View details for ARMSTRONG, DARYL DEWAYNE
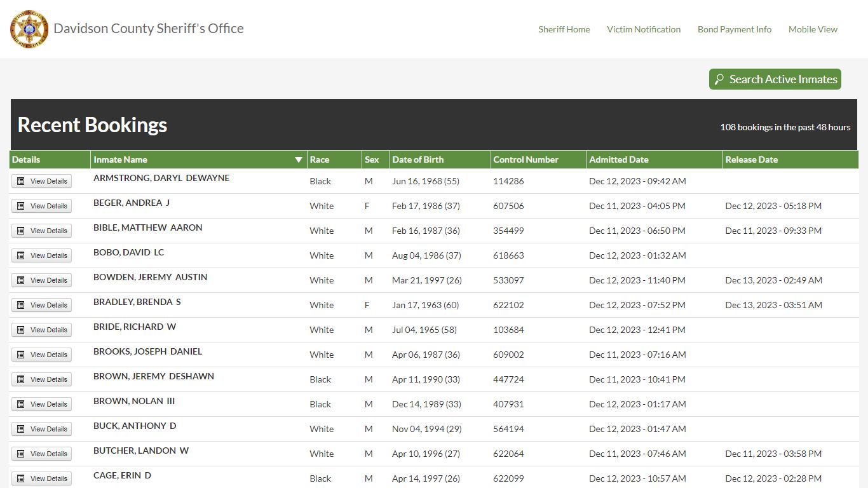This screenshot has height=488, width=868. point(41,181)
